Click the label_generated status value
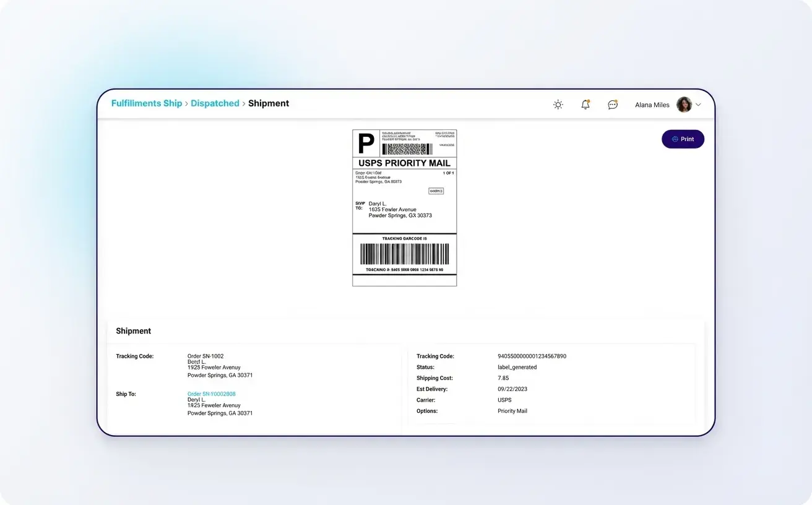The image size is (812, 505). tap(517, 367)
